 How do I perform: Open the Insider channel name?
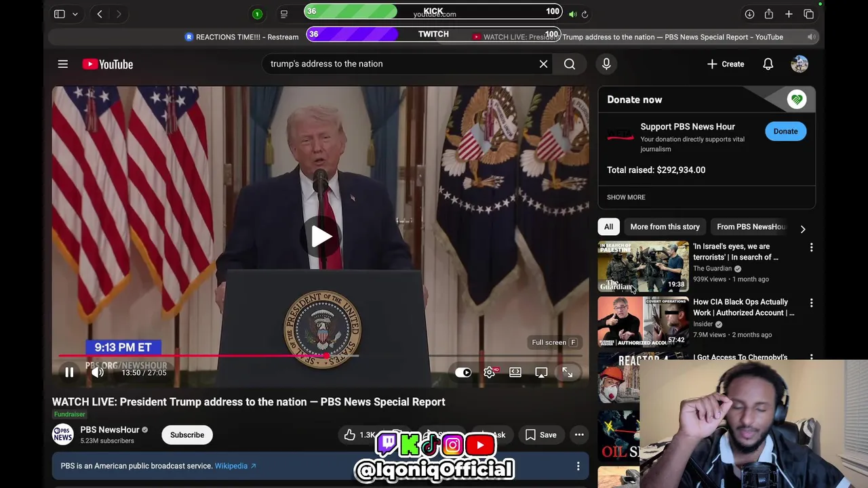tap(703, 324)
